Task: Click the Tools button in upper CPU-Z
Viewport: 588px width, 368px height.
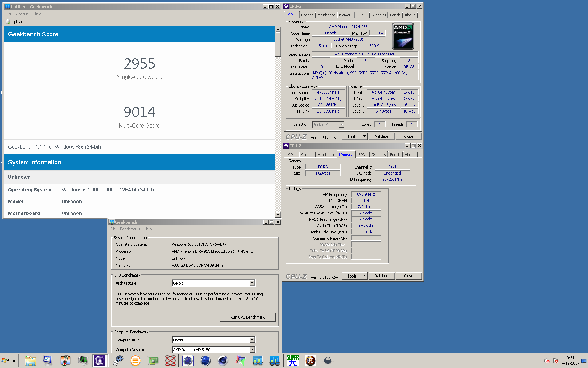Action: point(352,137)
